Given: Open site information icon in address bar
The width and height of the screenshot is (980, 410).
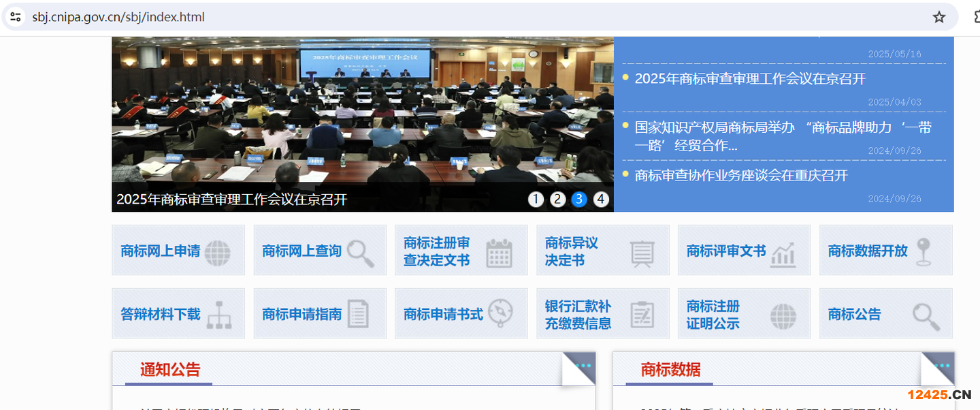Looking at the screenshot, I should click(16, 17).
